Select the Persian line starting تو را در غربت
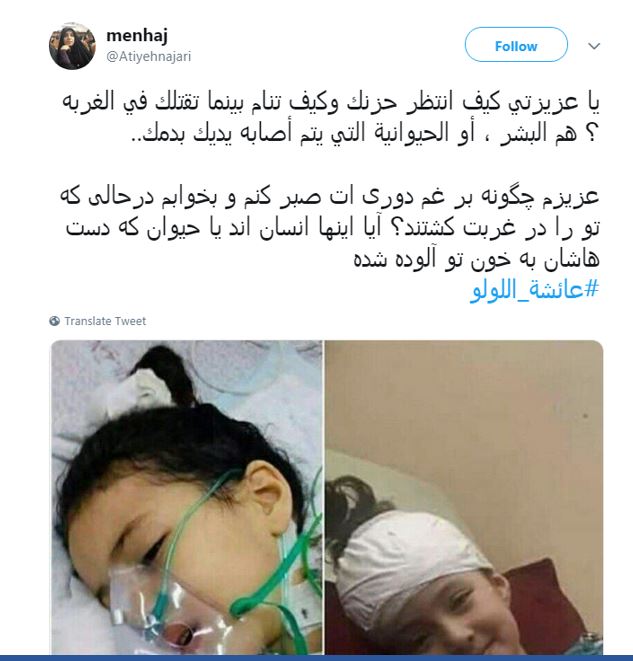The image size is (633, 661). (333, 228)
